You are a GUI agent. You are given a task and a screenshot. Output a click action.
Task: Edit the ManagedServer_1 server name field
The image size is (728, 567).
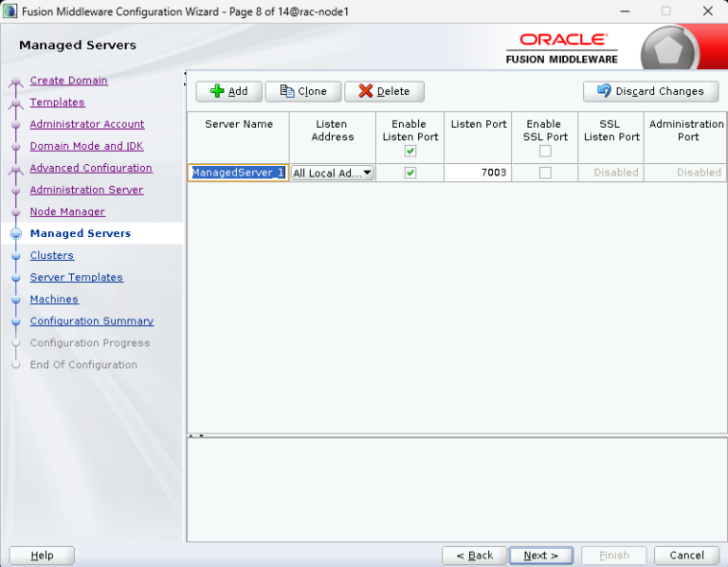238,173
